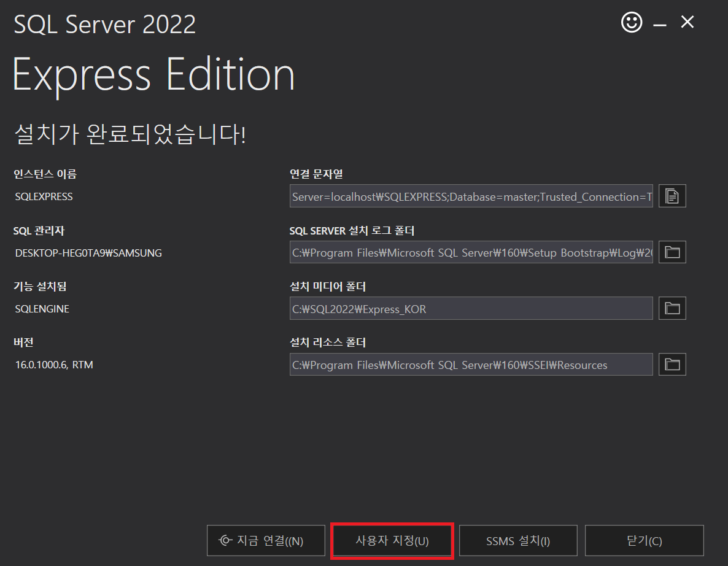Click the SQLEXPRESS instance name value
Screen dimensions: 728x566
pyautogui.click(x=44, y=196)
